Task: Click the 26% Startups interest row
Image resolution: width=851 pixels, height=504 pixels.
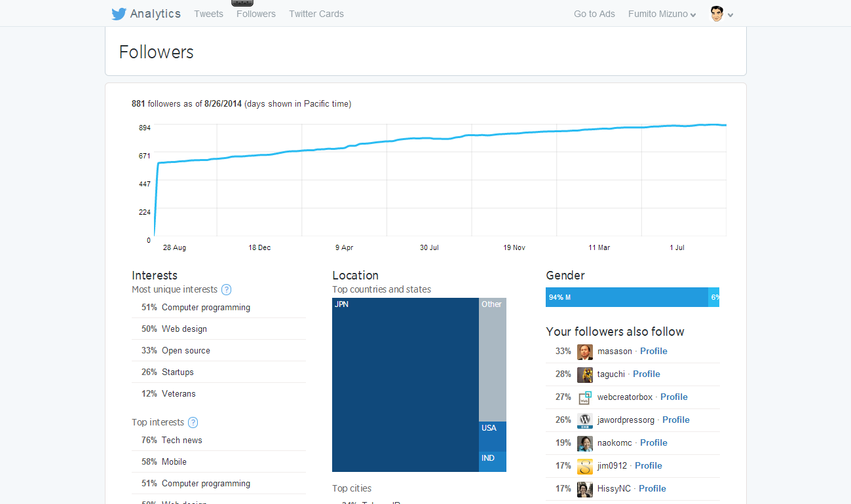Action: click(219, 372)
